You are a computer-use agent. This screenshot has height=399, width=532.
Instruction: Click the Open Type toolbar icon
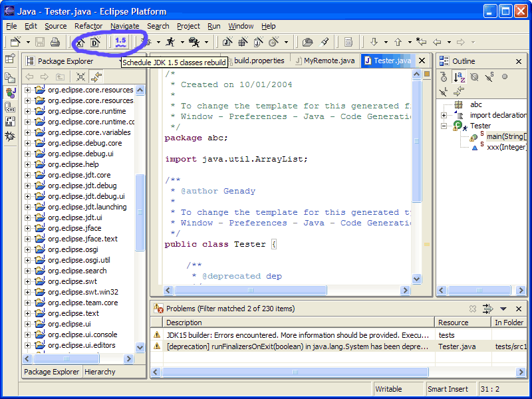pyautogui.click(x=307, y=42)
